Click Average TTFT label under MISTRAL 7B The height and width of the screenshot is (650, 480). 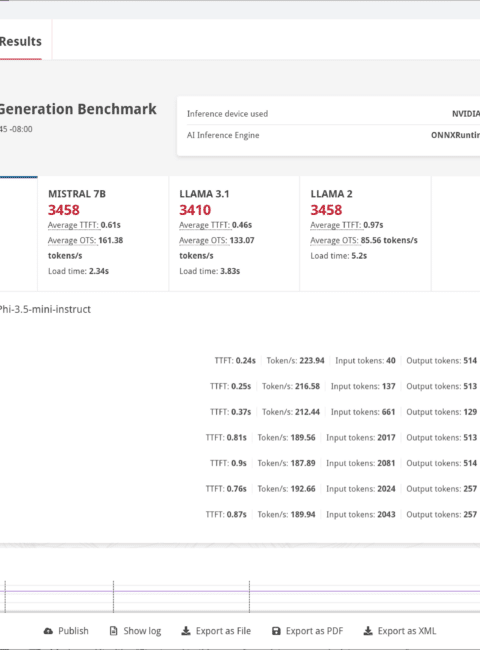[x=73, y=225]
